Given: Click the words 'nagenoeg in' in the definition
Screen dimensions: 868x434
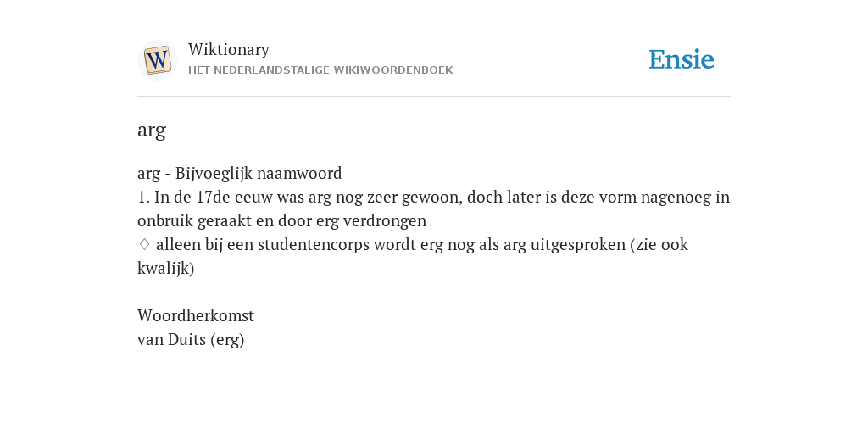Looking at the screenshot, I should [685, 198].
